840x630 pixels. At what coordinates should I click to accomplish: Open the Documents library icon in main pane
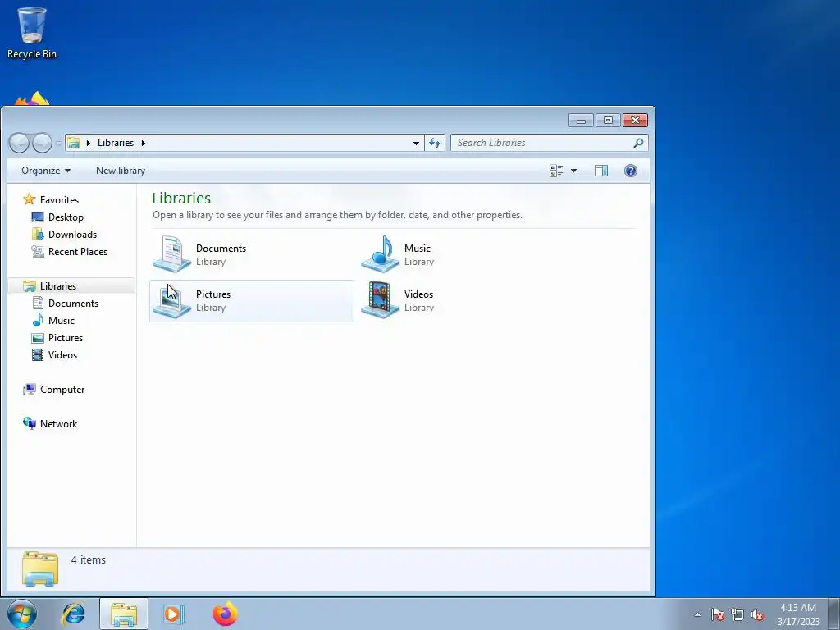[x=171, y=254]
